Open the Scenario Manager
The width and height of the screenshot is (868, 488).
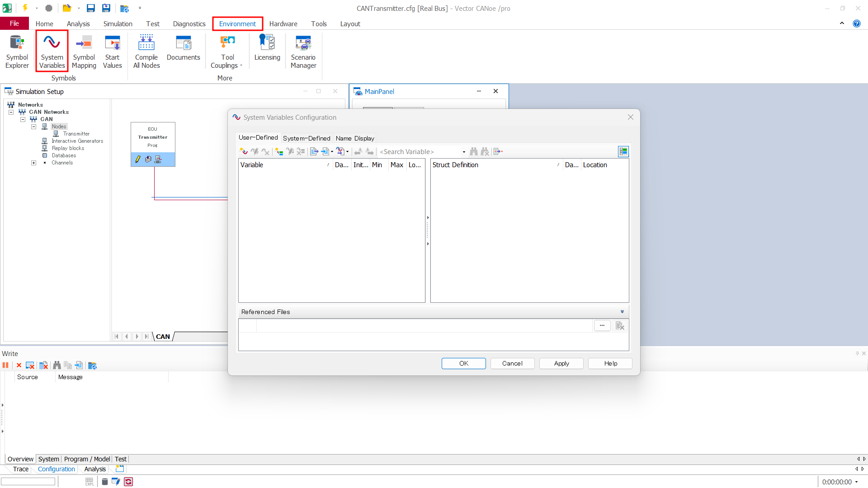pyautogui.click(x=303, y=52)
